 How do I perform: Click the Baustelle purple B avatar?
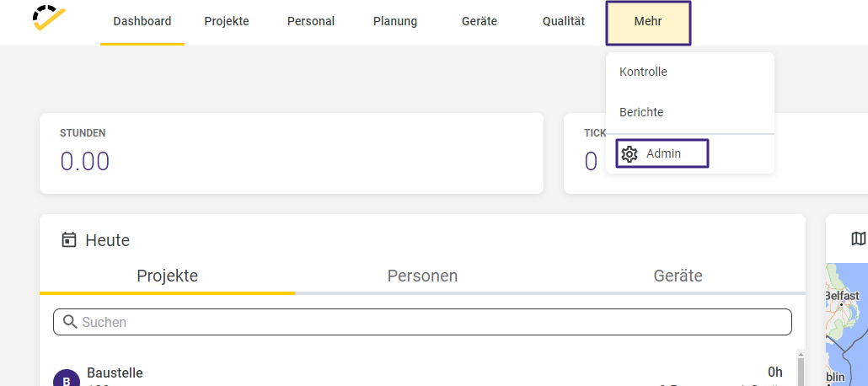[x=67, y=378]
